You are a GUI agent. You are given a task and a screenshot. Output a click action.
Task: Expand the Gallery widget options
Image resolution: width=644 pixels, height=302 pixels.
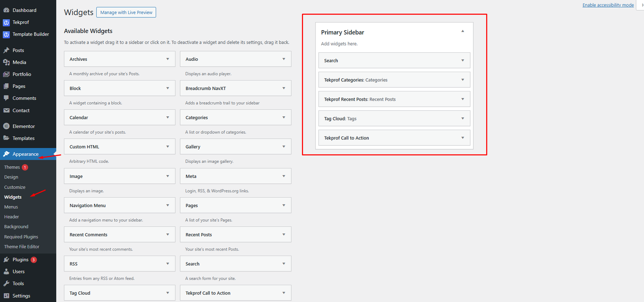(x=283, y=147)
